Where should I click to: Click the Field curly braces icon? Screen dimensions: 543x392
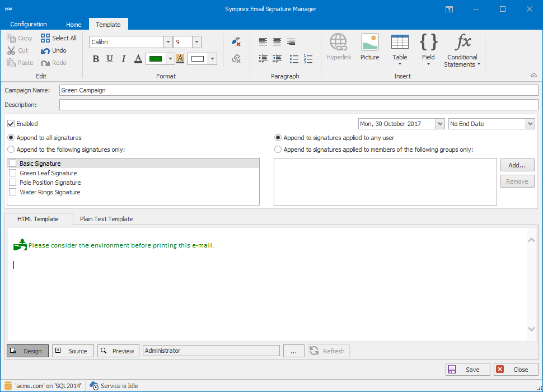(428, 47)
